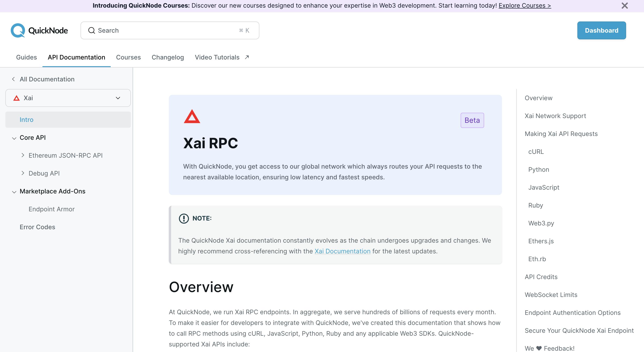Jump to Making Xai API Requests section
The height and width of the screenshot is (352, 644).
coord(561,134)
